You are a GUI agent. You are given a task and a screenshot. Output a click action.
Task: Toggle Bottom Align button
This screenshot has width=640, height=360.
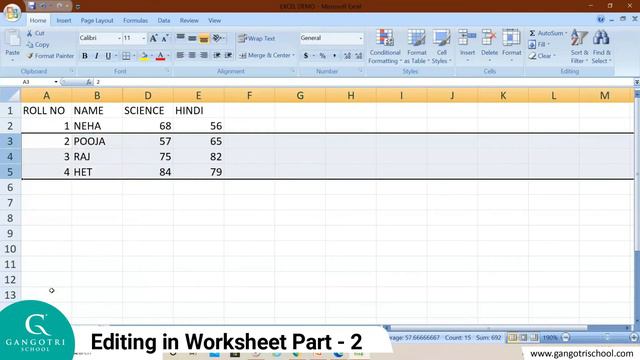point(204,38)
